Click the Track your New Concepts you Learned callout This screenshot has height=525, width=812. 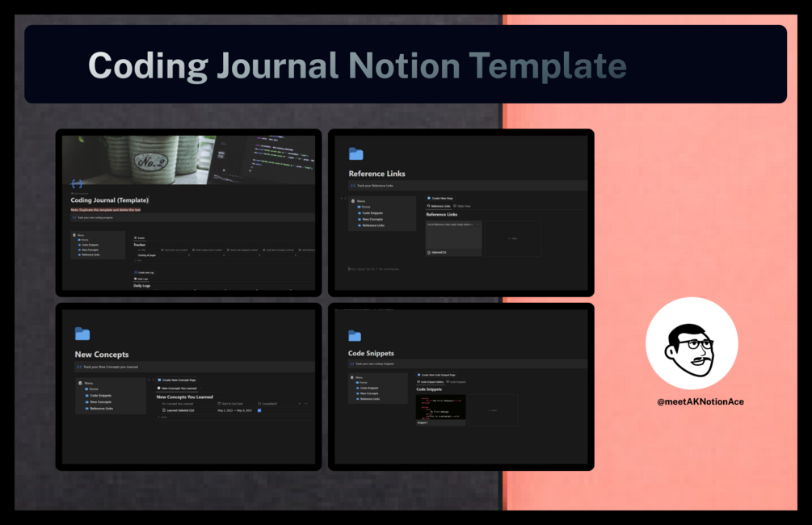tap(195, 367)
